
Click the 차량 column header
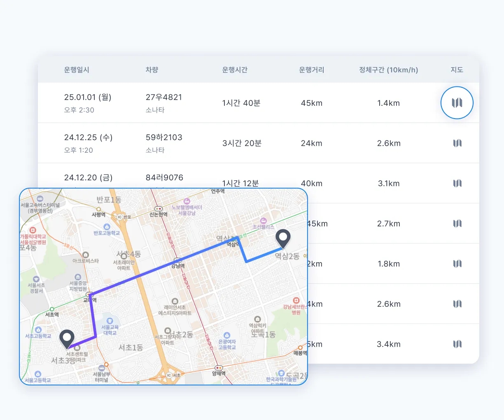(152, 70)
